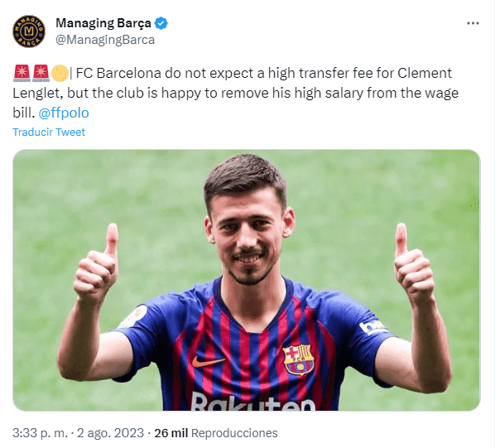Translate the tweet with Traducir Tweet
This screenshot has width=500, height=448.
pos(49,132)
